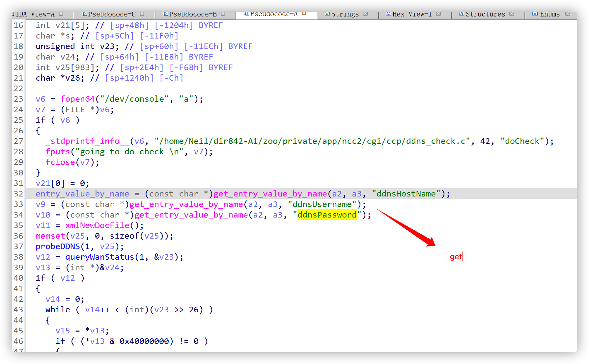The height and width of the screenshot is (364, 589).
Task: Select the ddns_check.c path string
Action: point(312,141)
